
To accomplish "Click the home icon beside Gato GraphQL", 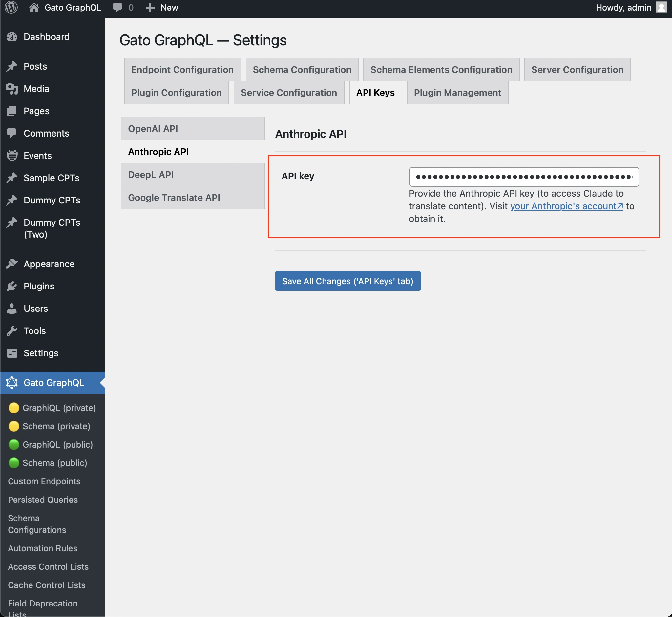I will [34, 7].
